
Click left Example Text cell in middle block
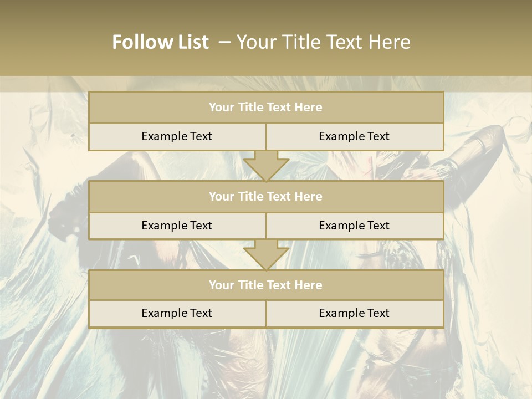pos(177,226)
